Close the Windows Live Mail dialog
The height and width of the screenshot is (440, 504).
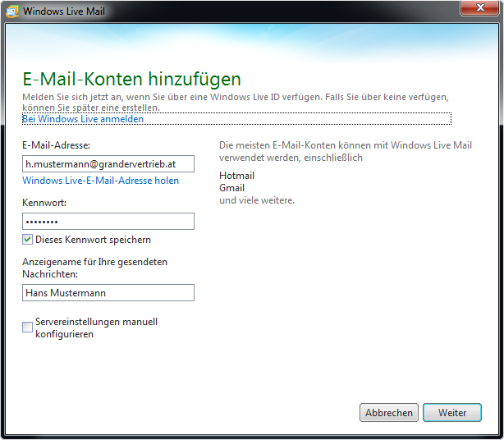pyautogui.click(x=481, y=10)
